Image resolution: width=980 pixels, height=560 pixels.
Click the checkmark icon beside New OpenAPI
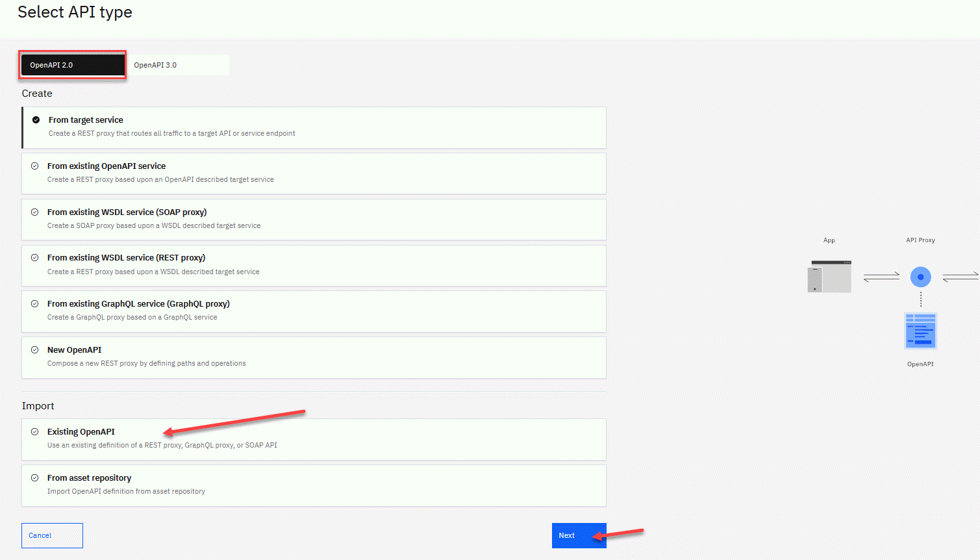pos(35,350)
